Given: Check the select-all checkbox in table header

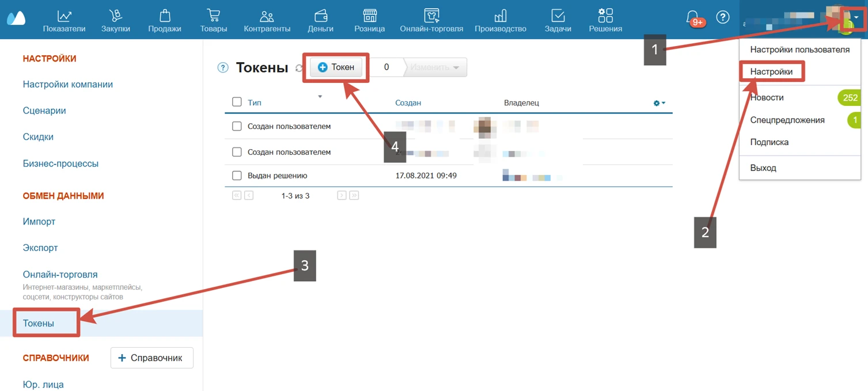Looking at the screenshot, I should point(237,102).
